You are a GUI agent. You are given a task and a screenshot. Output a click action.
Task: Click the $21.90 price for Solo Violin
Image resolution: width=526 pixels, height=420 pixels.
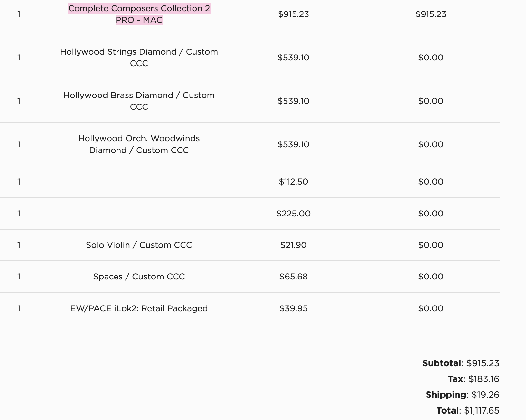[x=294, y=245]
